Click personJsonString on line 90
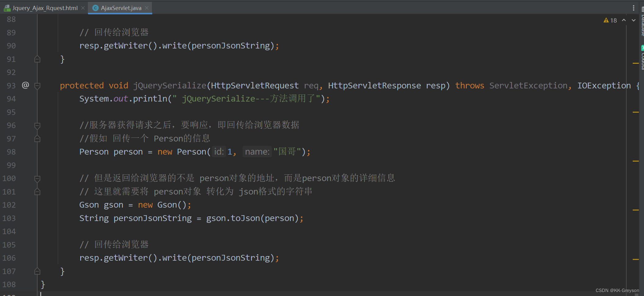This screenshot has width=644, height=296. coord(231,46)
